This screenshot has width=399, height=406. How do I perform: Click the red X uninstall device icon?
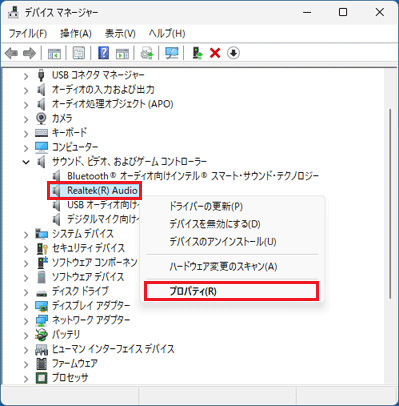click(x=215, y=53)
